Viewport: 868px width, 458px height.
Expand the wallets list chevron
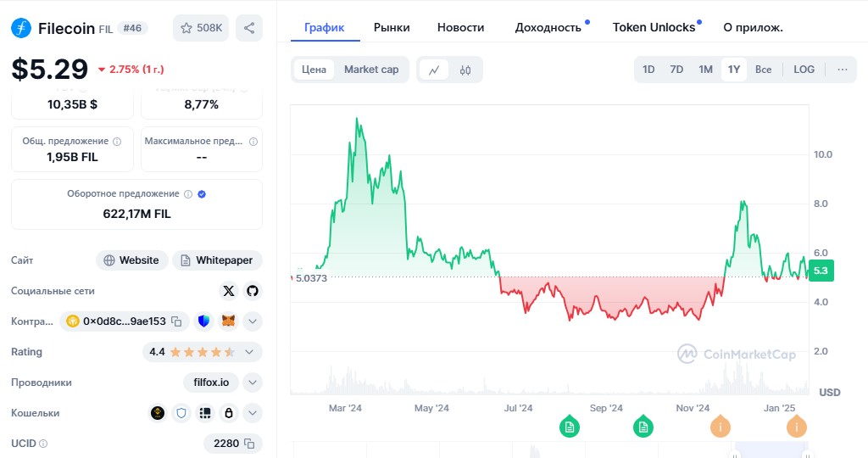252,413
